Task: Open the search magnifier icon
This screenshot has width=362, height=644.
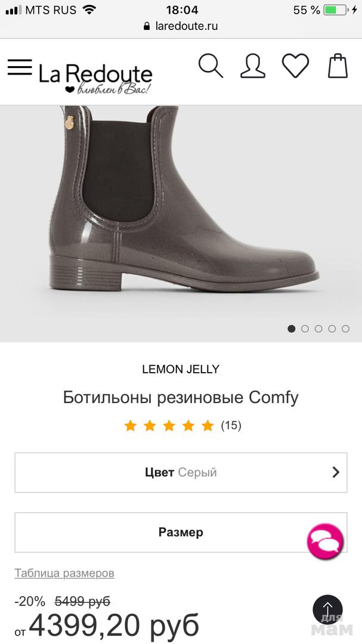Action: pyautogui.click(x=211, y=66)
